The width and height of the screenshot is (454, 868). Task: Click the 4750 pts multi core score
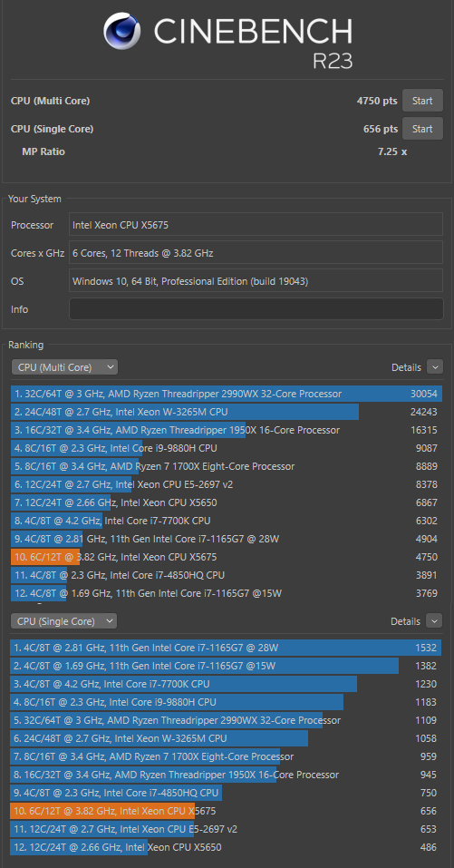(x=377, y=101)
